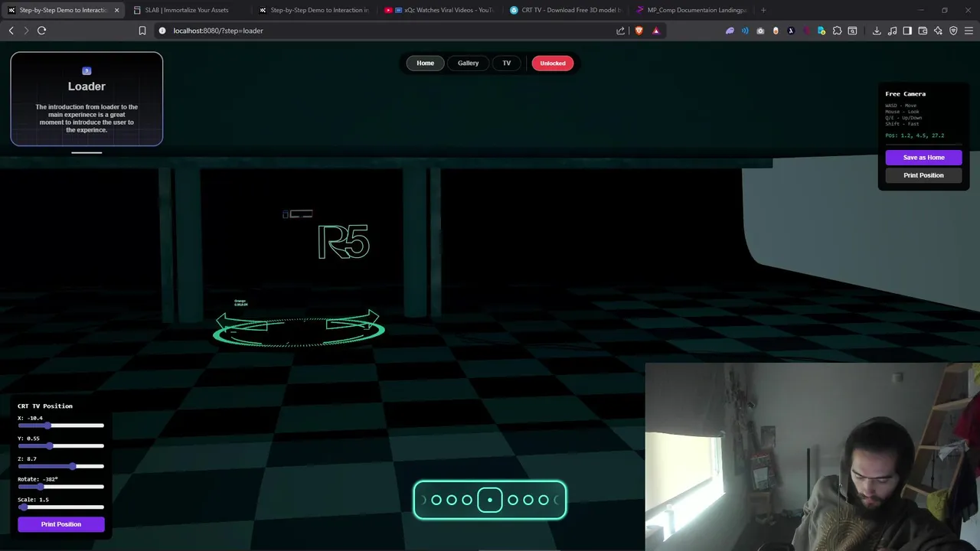
Task: Click the Loader card title
Action: click(x=87, y=86)
